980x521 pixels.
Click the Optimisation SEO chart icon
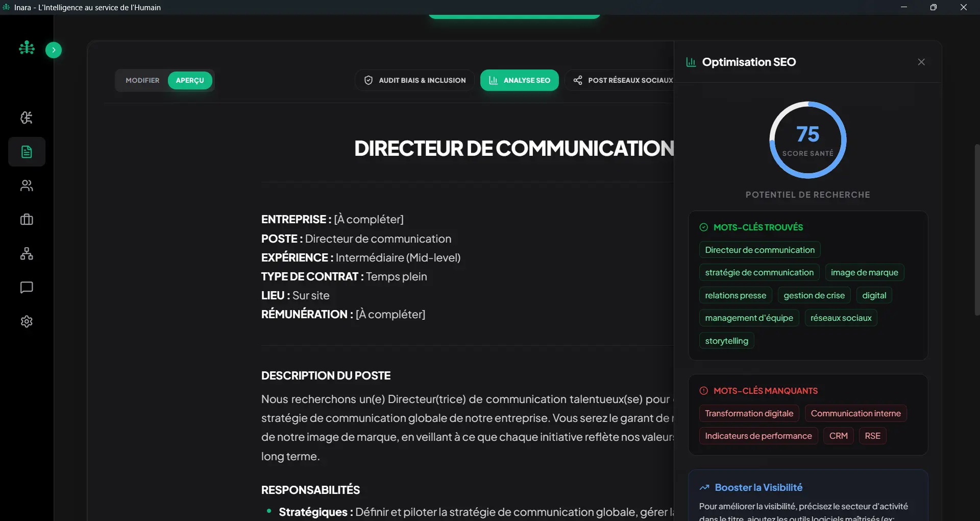click(691, 62)
